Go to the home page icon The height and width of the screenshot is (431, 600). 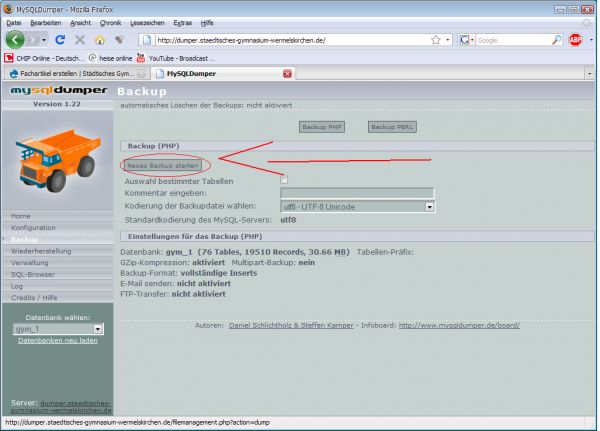pos(99,39)
